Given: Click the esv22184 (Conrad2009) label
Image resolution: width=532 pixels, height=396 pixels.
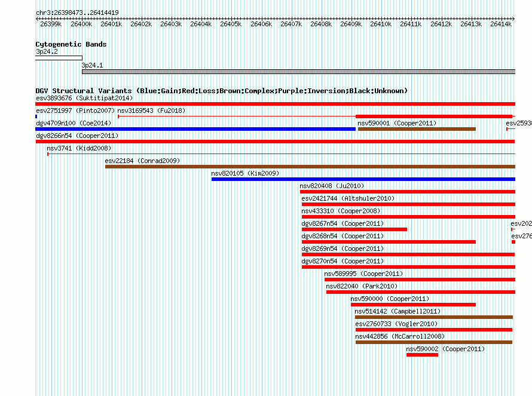Looking at the screenshot, I should pyautogui.click(x=142, y=161).
